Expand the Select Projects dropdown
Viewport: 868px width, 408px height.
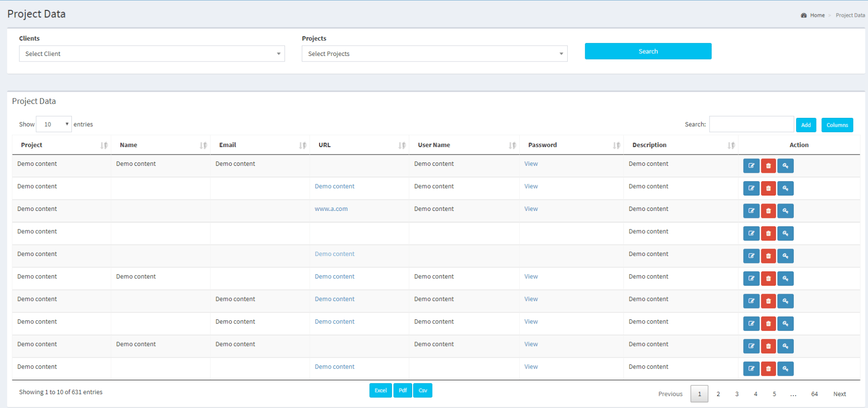434,54
